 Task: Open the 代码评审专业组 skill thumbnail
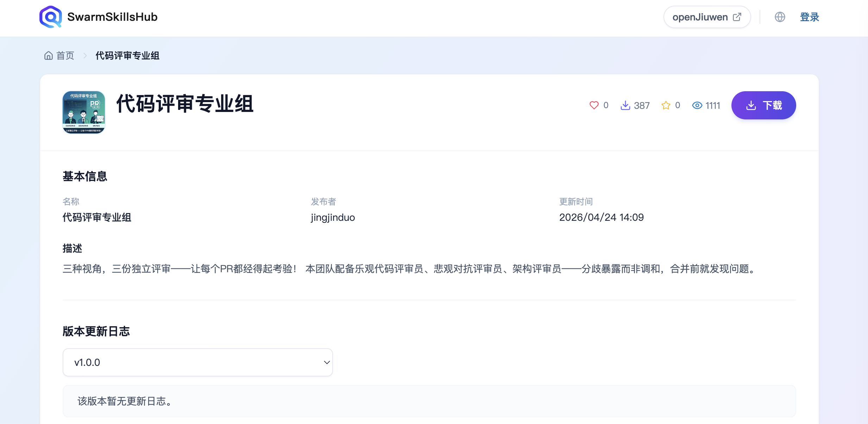(x=84, y=112)
